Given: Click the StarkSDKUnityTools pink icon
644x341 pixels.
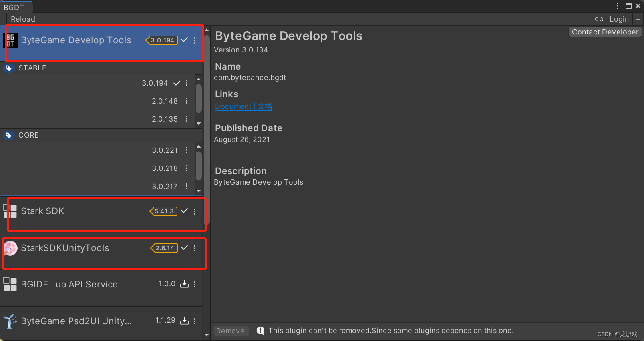Looking at the screenshot, I should pyautogui.click(x=10, y=248).
